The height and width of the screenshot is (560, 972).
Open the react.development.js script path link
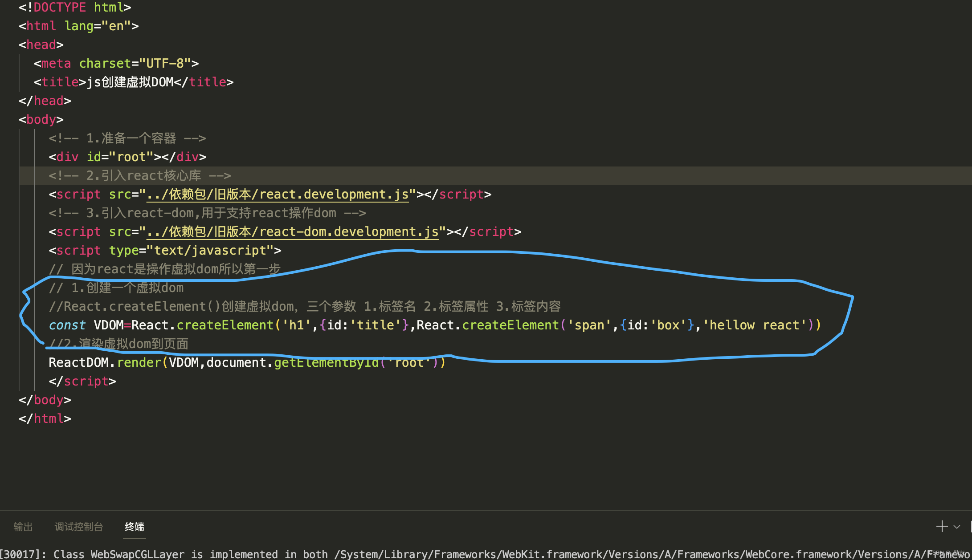click(x=277, y=195)
